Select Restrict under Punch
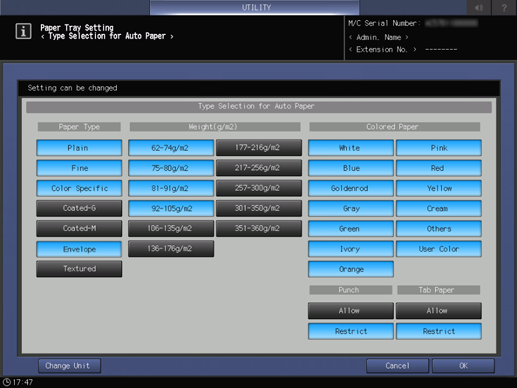 [351, 331]
